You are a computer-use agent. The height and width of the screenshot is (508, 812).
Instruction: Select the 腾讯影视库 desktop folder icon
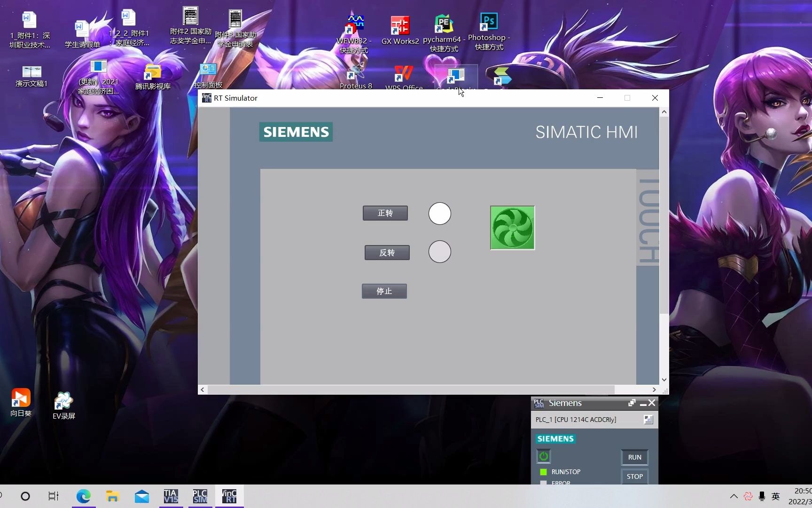(153, 77)
